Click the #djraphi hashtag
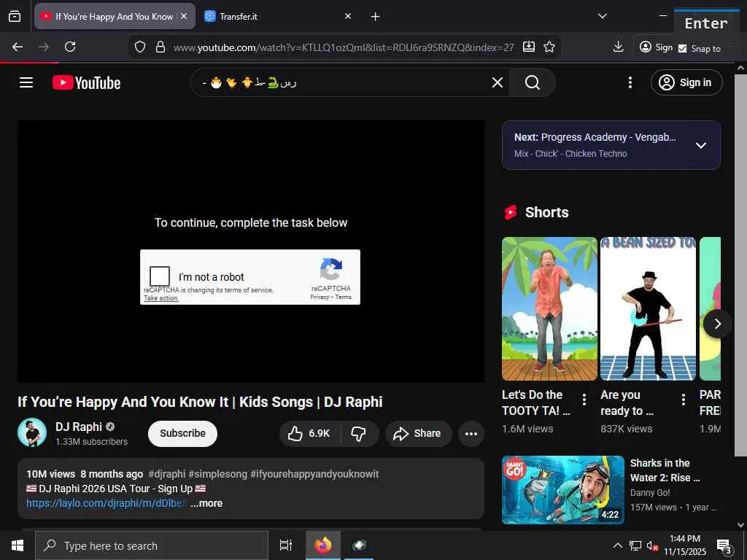This screenshot has width=747, height=560. [x=167, y=474]
